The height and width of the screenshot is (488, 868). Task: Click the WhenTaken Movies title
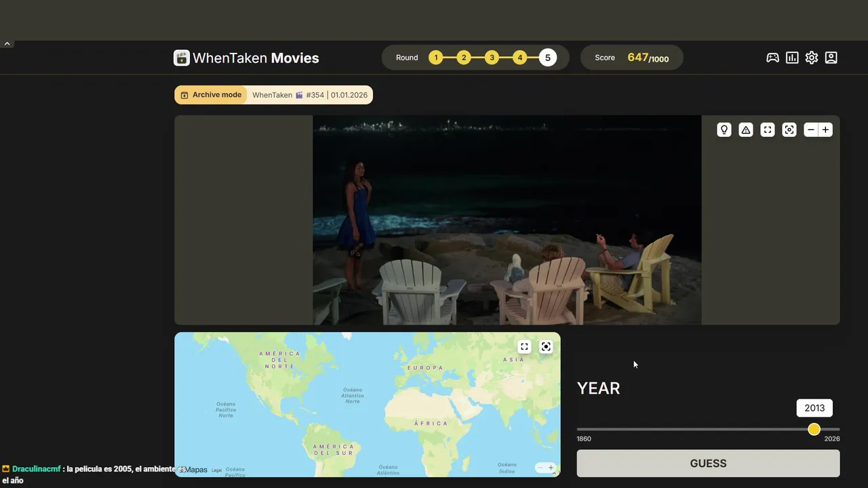tap(256, 58)
